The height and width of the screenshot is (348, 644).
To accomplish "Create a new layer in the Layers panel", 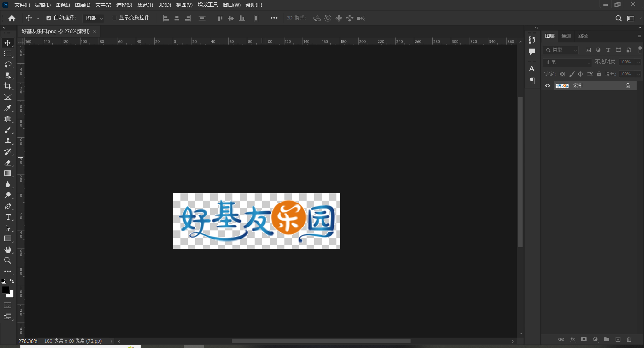I will coord(618,339).
